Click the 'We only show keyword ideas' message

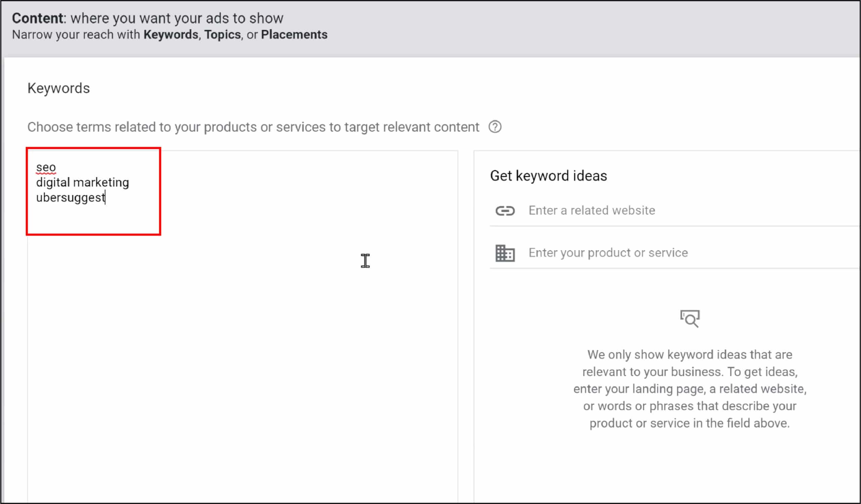point(690,389)
